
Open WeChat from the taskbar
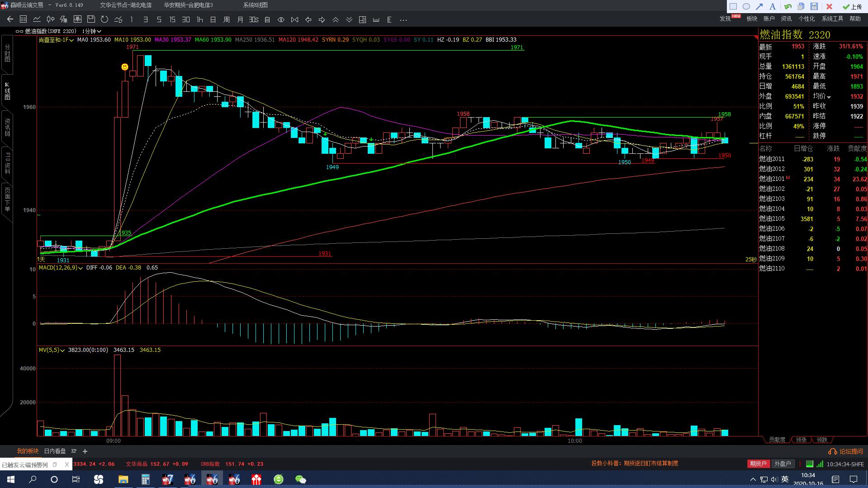coord(300,479)
